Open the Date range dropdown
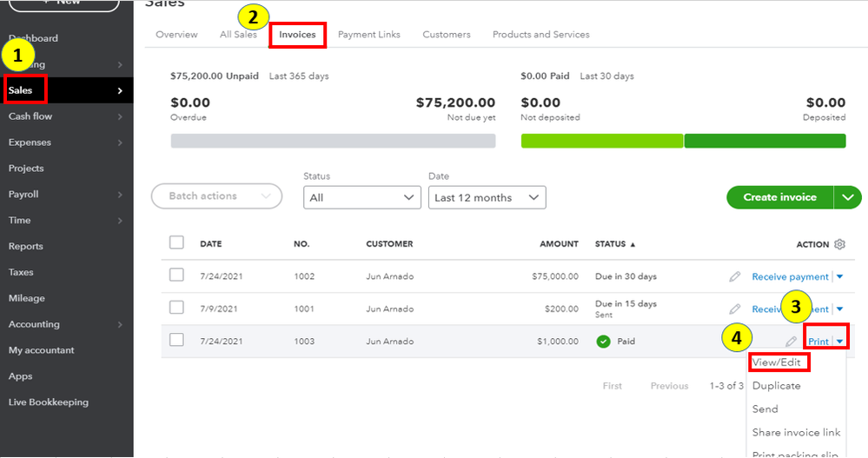This screenshot has width=868, height=458. [487, 197]
